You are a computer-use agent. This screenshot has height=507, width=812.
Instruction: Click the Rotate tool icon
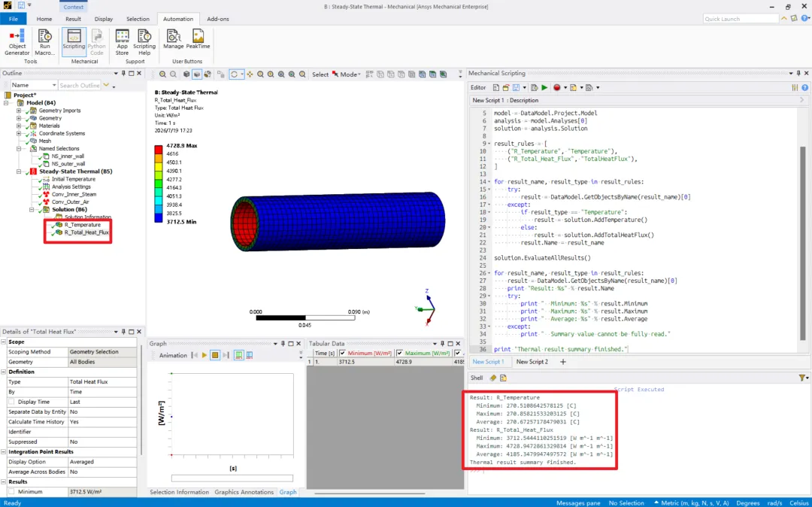[x=234, y=74]
